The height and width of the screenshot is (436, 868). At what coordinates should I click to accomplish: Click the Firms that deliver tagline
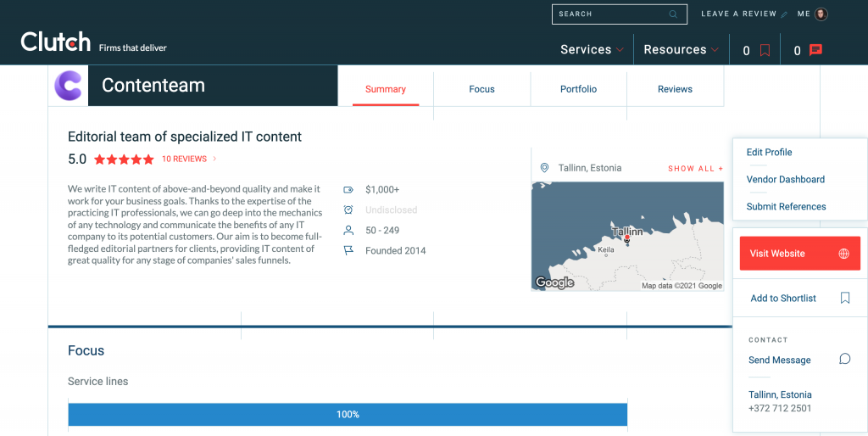pyautogui.click(x=132, y=48)
